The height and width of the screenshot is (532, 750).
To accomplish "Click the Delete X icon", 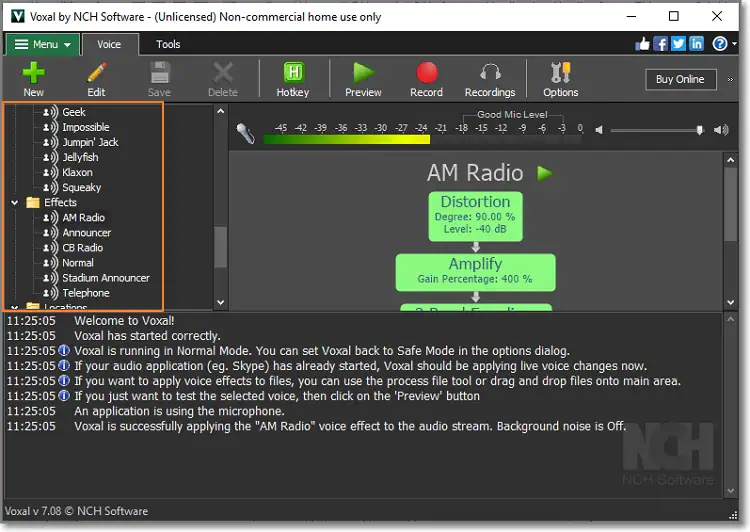I will pyautogui.click(x=222, y=73).
